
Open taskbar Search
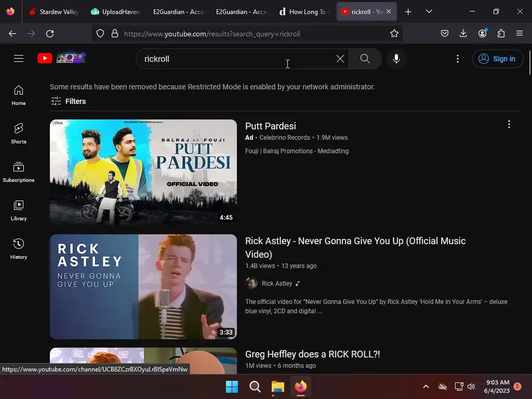[x=255, y=387]
